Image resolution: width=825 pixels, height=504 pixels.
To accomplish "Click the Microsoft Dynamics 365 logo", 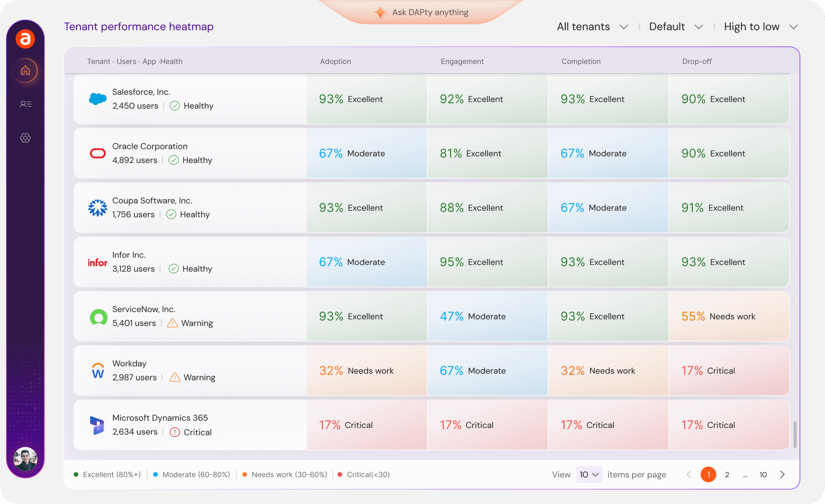I will [97, 425].
